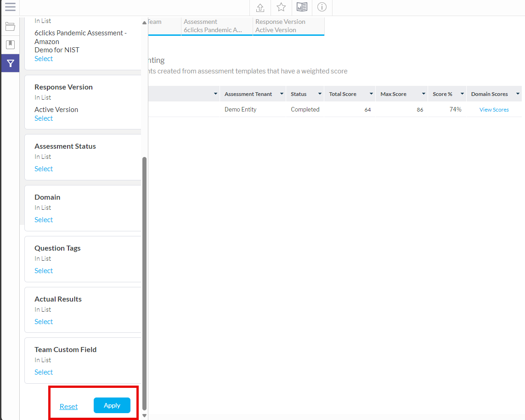Screen dimensions: 525x420
Task: Click the Team Custom Field filter heading
Action: [66, 350]
